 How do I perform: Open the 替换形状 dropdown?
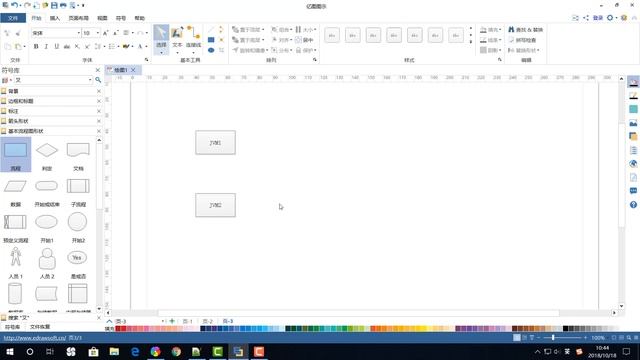tap(524, 50)
